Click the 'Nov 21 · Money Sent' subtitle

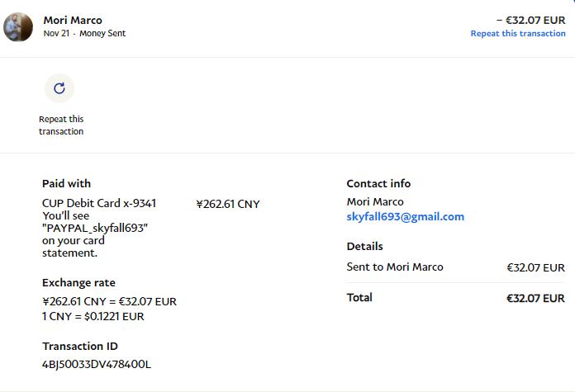[84, 34]
